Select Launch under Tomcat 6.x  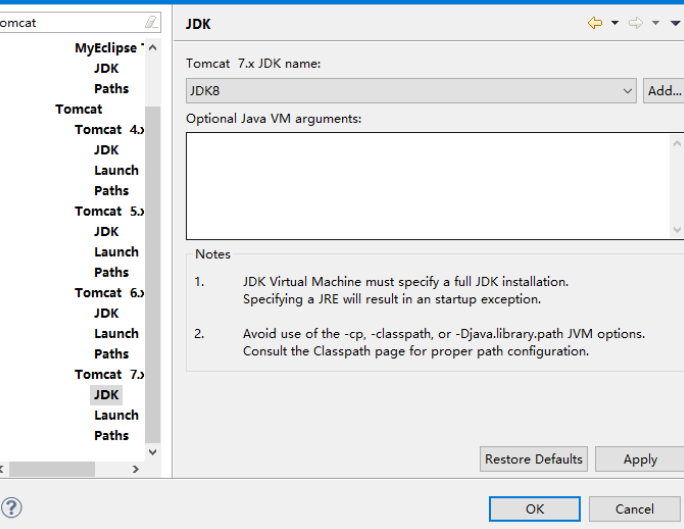116,333
